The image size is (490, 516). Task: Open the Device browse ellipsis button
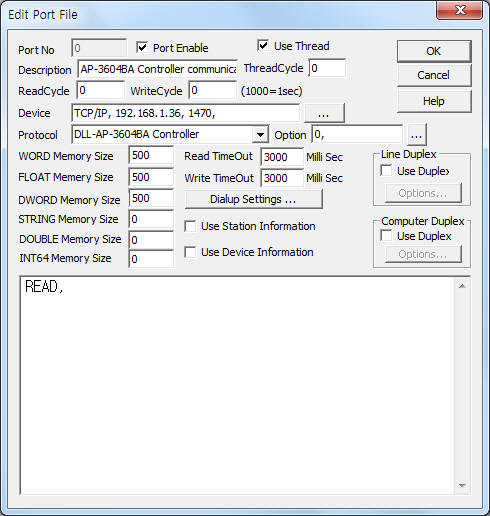324,113
